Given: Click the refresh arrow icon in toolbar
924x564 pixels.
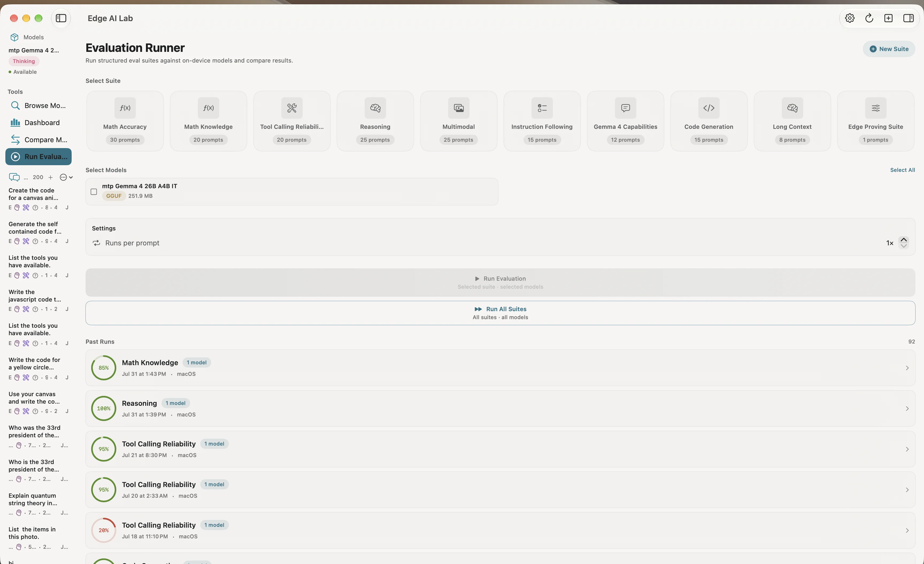Looking at the screenshot, I should point(869,18).
